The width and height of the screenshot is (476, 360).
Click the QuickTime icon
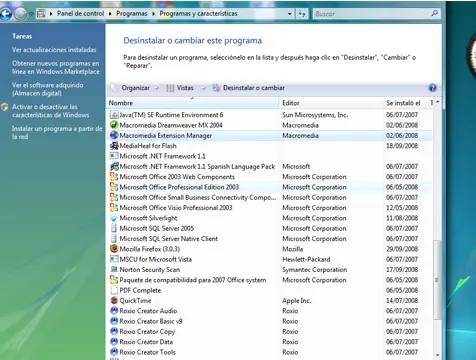tap(114, 300)
